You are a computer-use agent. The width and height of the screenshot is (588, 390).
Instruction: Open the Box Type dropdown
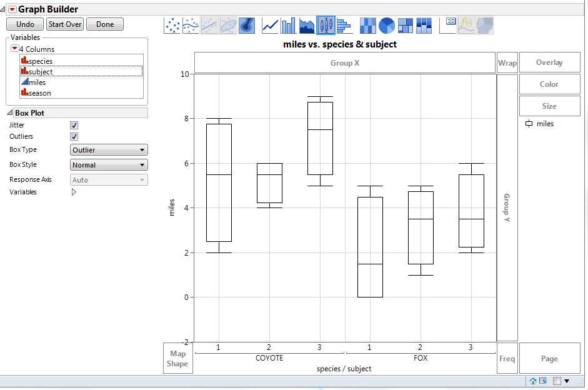point(109,150)
